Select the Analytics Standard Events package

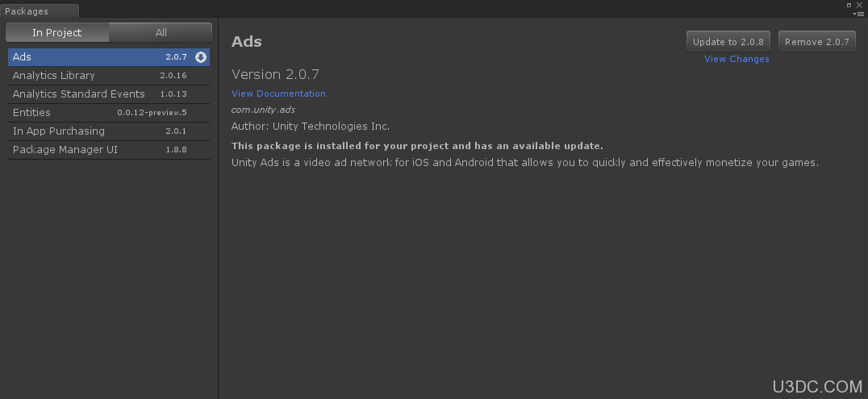tap(108, 94)
